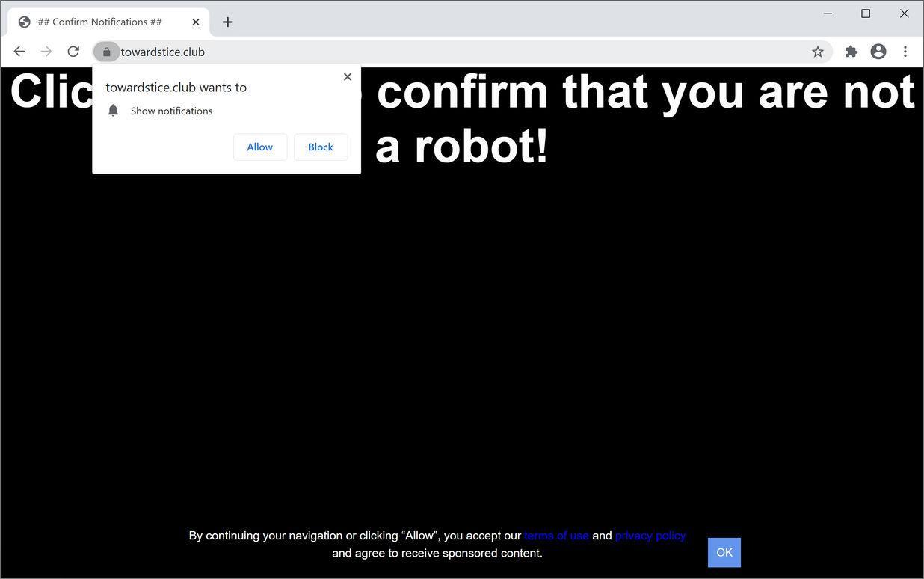Click the back navigation arrow
This screenshot has height=579, width=924.
click(19, 51)
